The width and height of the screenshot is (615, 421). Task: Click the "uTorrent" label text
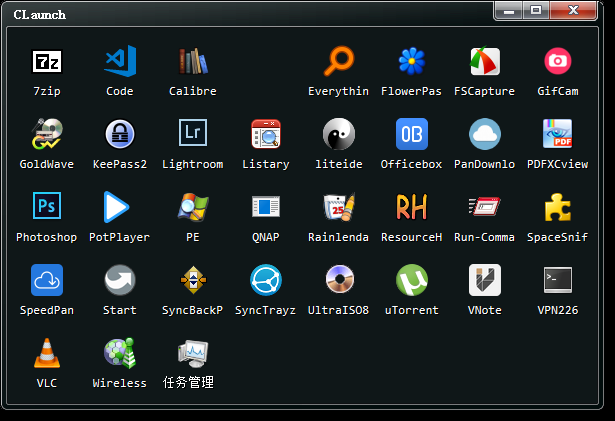click(411, 310)
